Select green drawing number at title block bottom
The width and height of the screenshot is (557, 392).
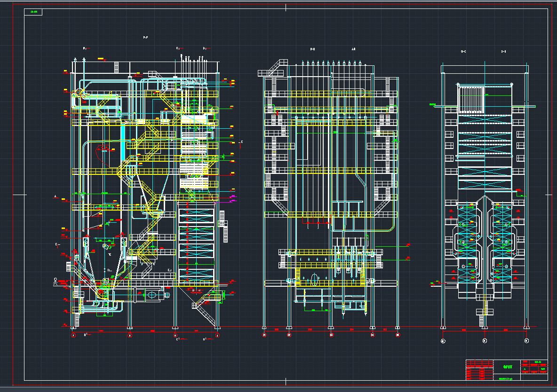click(x=506, y=378)
